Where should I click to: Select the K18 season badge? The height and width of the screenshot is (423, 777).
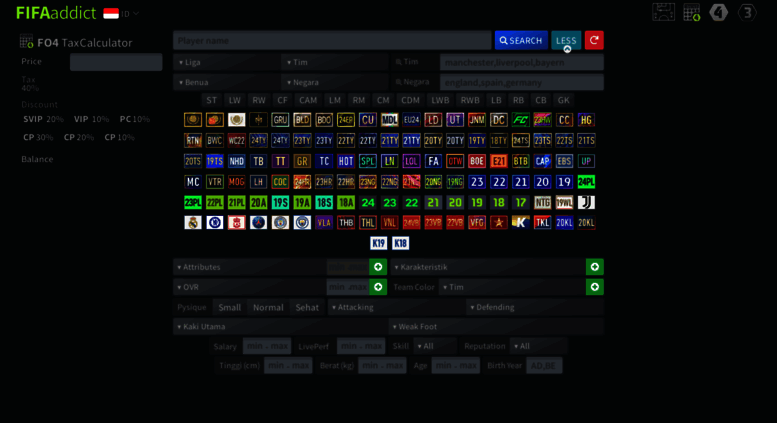tap(400, 243)
